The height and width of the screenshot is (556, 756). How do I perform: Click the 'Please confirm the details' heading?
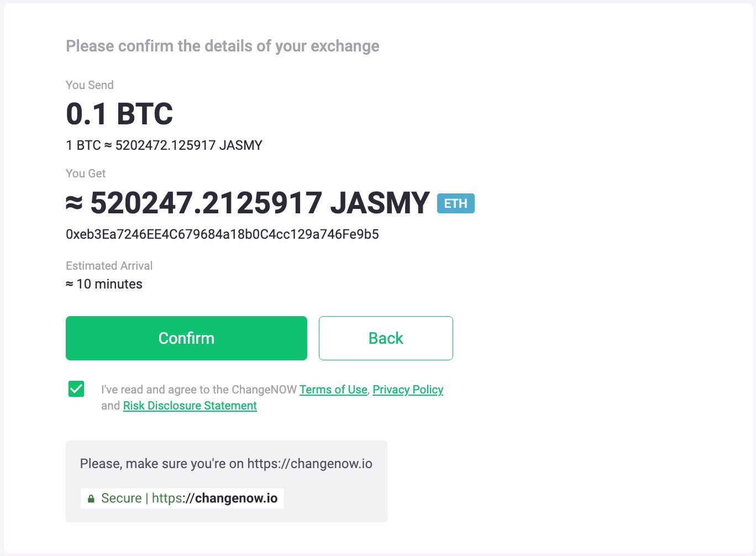coord(223,46)
